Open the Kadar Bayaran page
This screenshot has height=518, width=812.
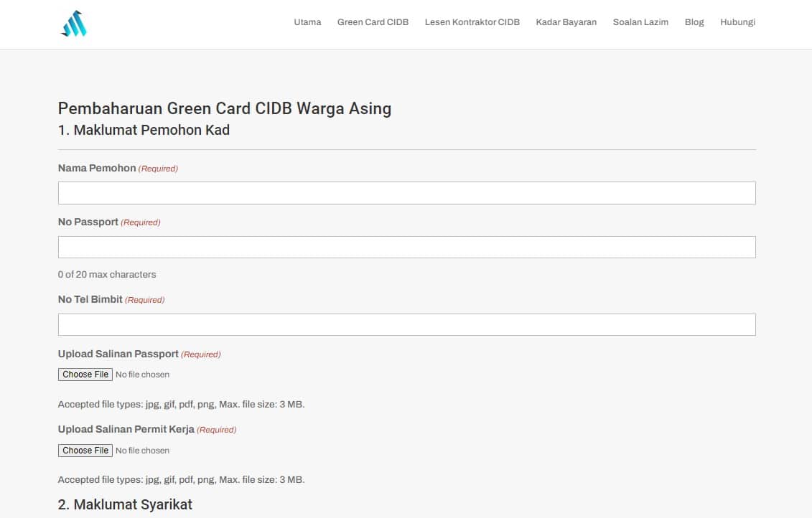[566, 22]
